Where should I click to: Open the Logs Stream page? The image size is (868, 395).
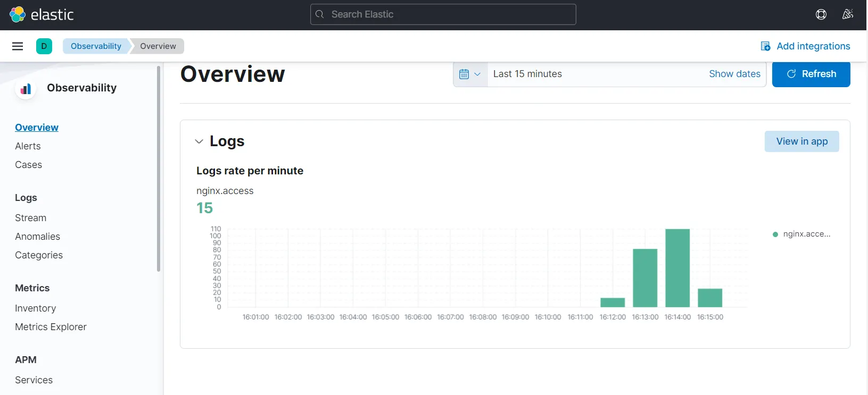30,218
